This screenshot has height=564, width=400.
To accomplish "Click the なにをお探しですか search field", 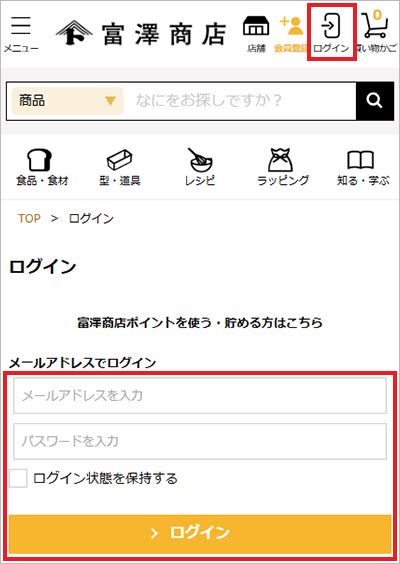I will pos(240,101).
